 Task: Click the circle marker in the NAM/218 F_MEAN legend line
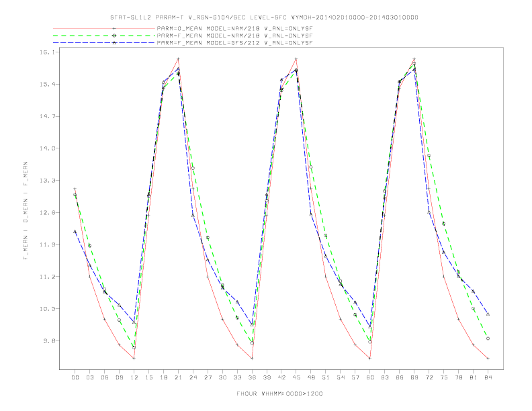tap(114, 36)
